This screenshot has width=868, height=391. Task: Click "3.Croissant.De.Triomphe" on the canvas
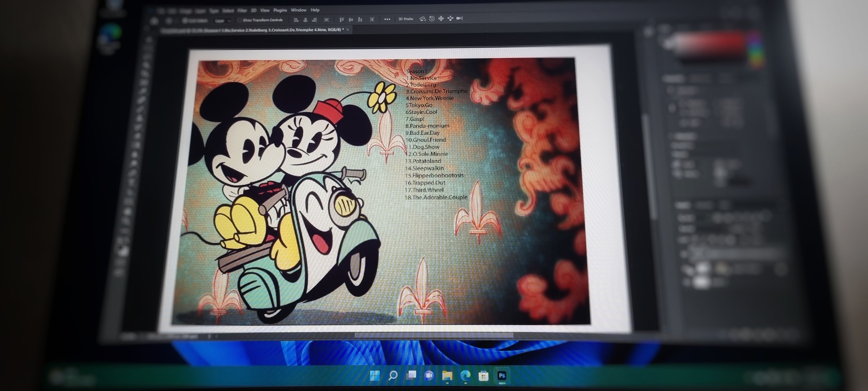tap(436, 91)
